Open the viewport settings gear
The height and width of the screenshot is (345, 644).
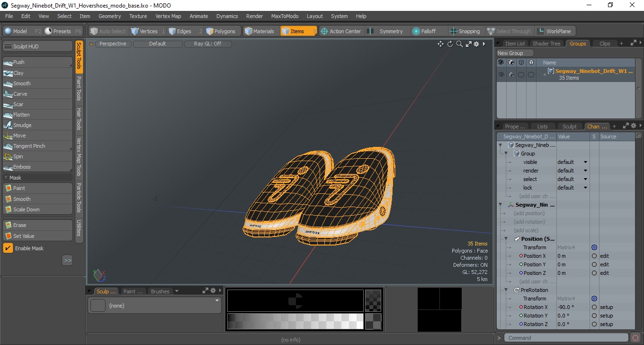click(476, 44)
